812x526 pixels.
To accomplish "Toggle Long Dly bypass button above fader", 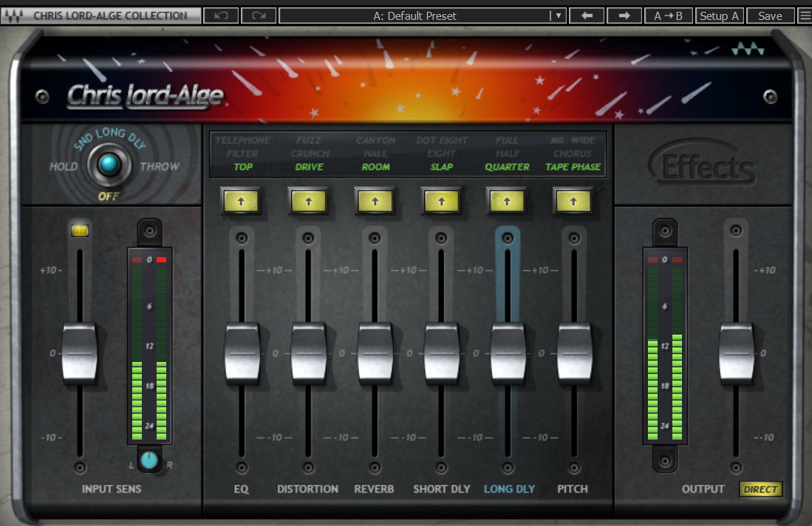I will click(x=508, y=238).
